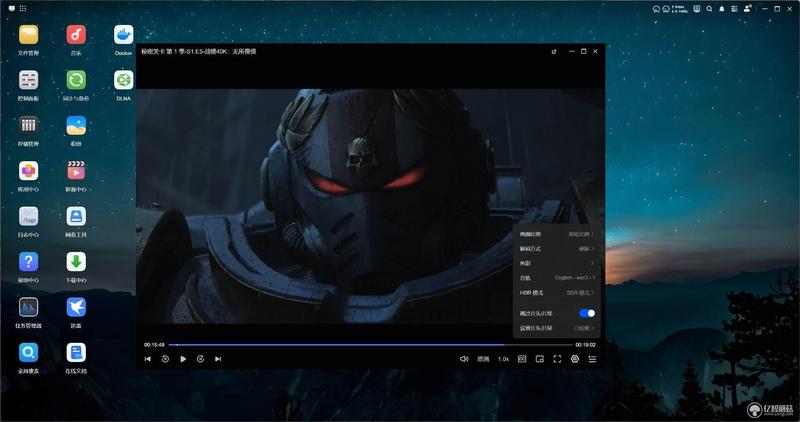Viewport: 800px width, 422px height.
Task: Open the Photos (相册) app icon
Action: click(x=76, y=126)
